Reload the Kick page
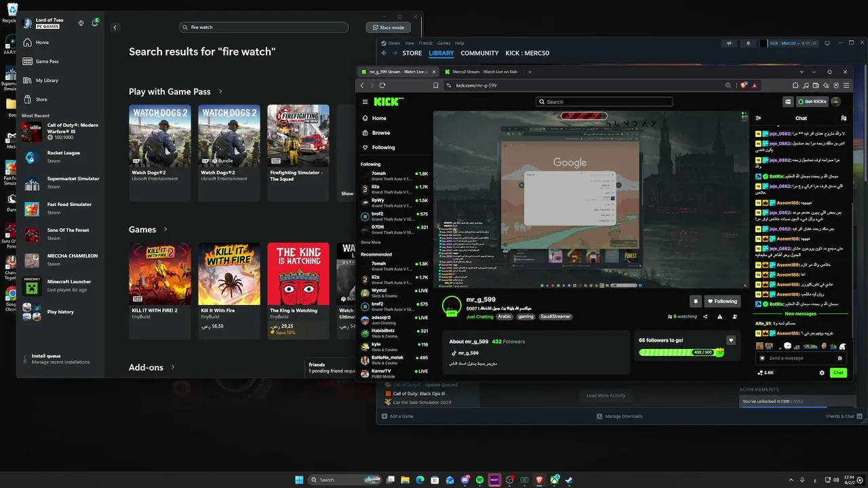Viewport: 868px width, 488px height. pyautogui.click(x=382, y=85)
